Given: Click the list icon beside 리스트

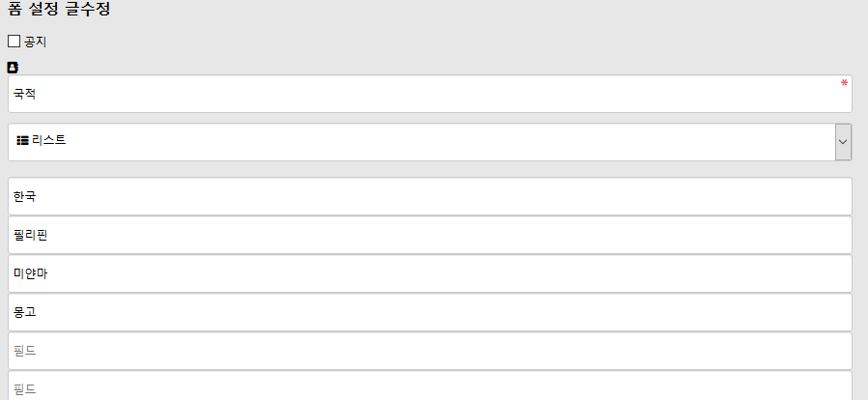Looking at the screenshot, I should tap(22, 141).
